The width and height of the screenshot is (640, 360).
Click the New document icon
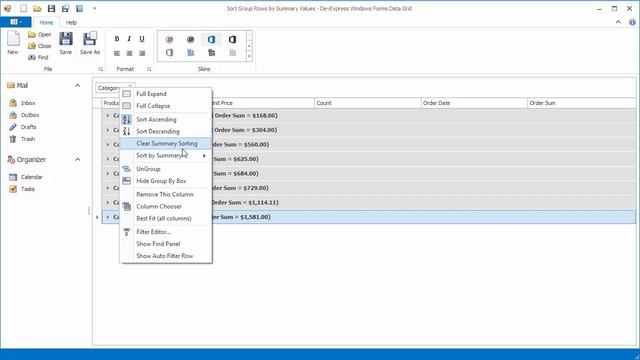pos(13,42)
